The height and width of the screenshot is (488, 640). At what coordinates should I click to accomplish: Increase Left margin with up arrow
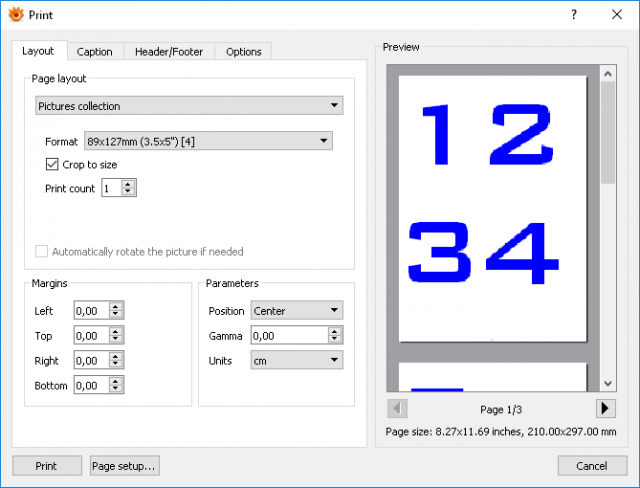point(116,306)
